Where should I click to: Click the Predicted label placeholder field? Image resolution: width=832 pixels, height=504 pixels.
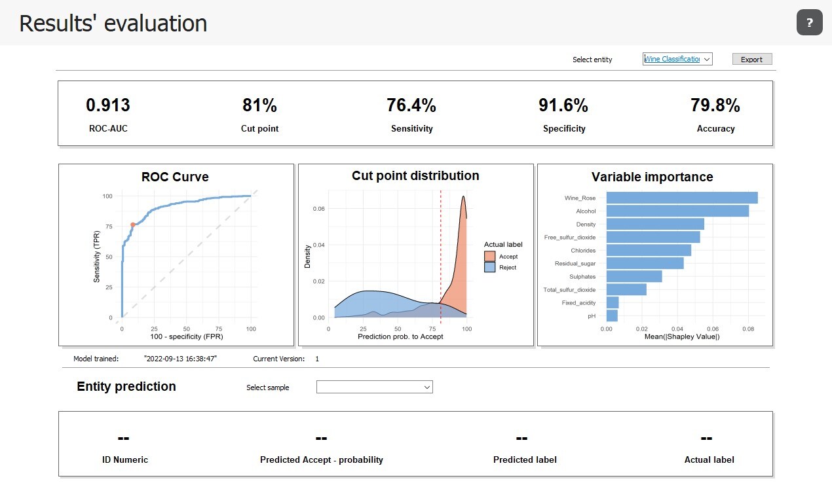(522, 439)
